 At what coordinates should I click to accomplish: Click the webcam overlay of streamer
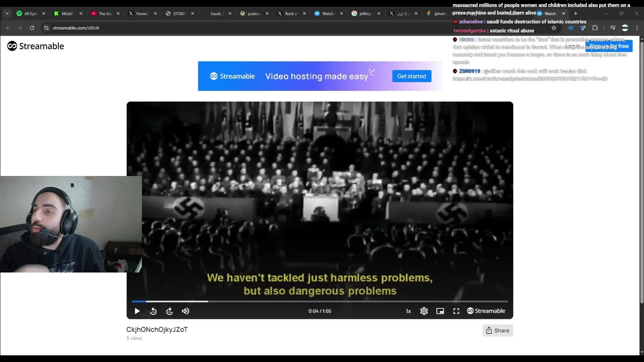pyautogui.click(x=71, y=224)
